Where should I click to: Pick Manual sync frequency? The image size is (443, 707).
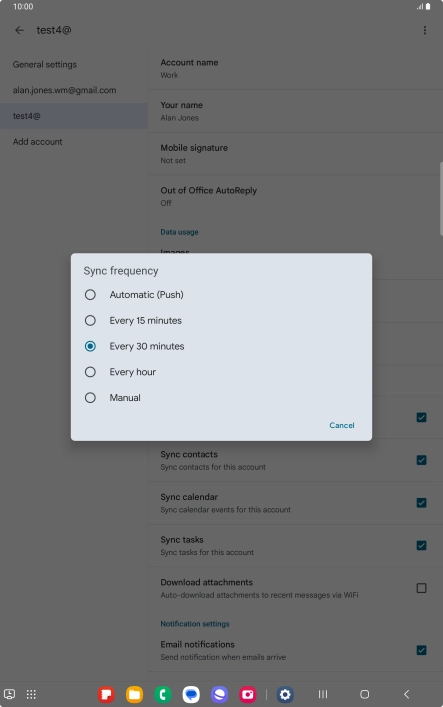[x=221, y=398]
